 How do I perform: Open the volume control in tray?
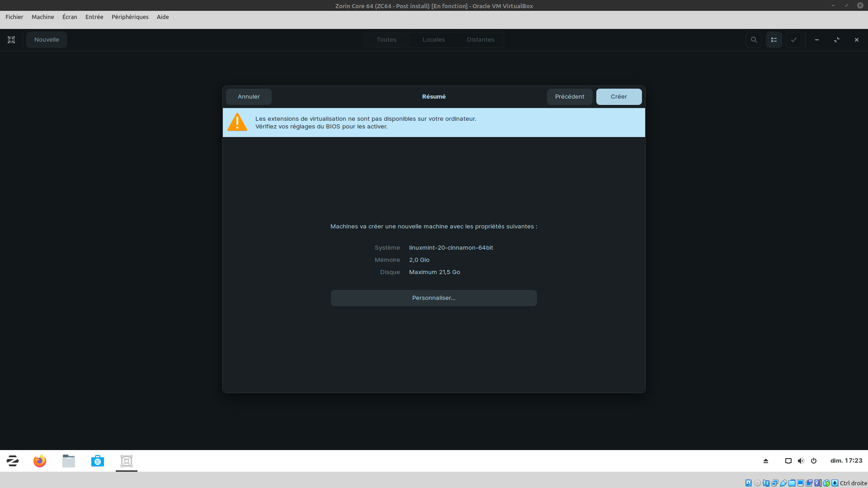pyautogui.click(x=801, y=461)
